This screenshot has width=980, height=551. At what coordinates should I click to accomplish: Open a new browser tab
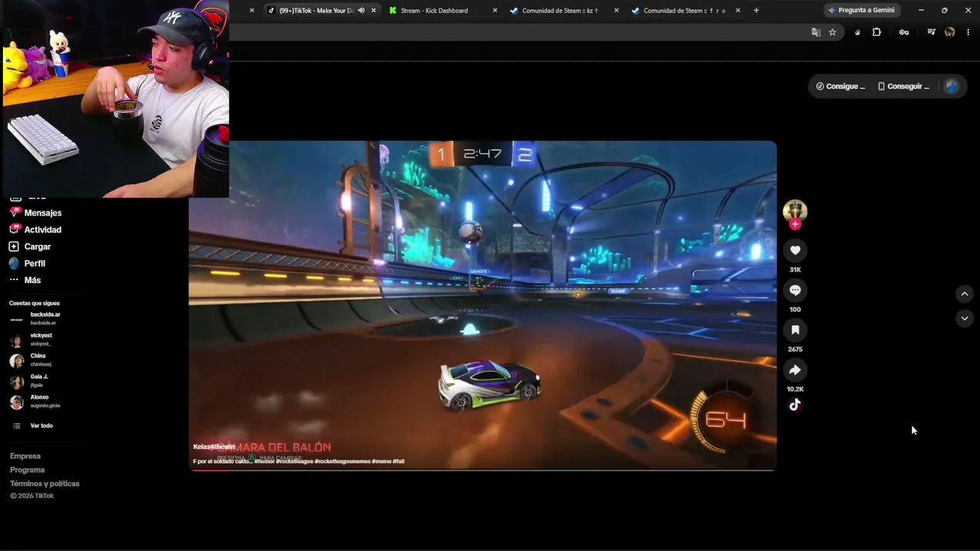(x=756, y=11)
